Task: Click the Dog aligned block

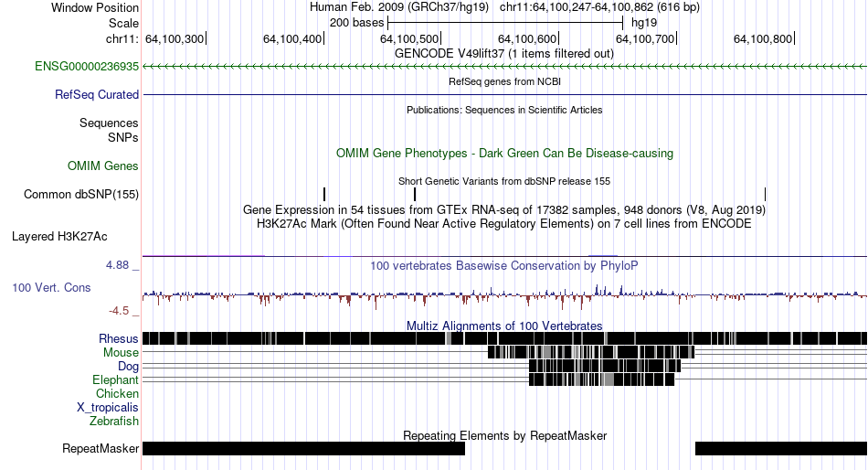Action: click(605, 366)
